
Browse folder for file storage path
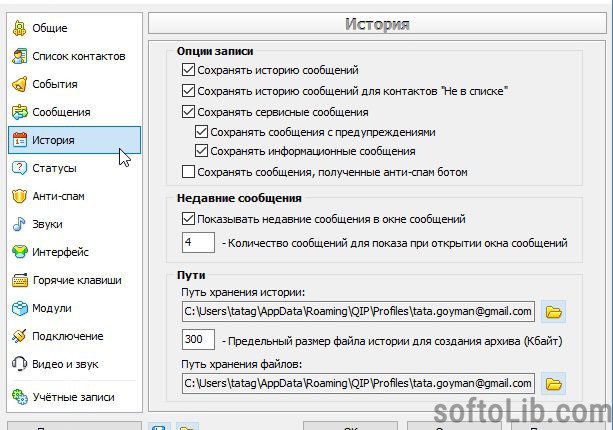[553, 383]
